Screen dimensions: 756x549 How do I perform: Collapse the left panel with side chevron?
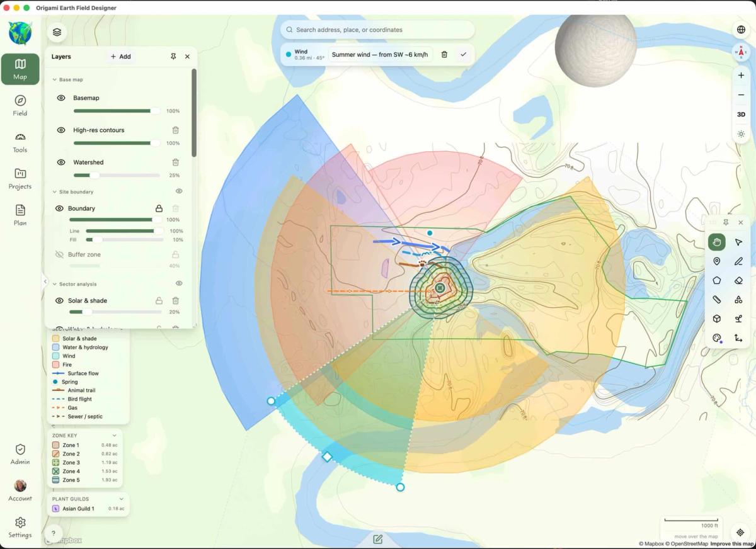45,281
